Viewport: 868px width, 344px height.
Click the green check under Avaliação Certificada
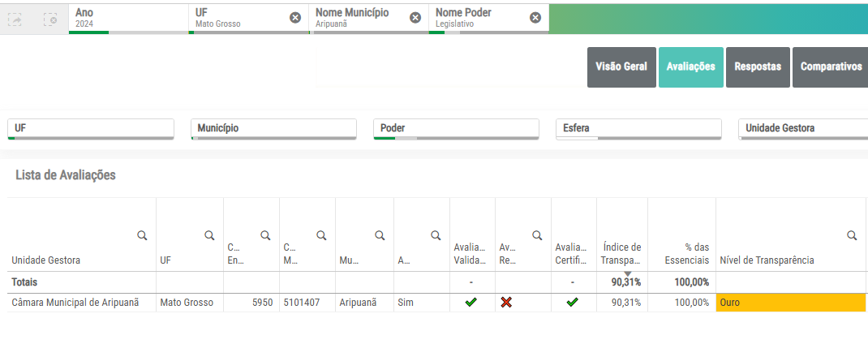572,303
